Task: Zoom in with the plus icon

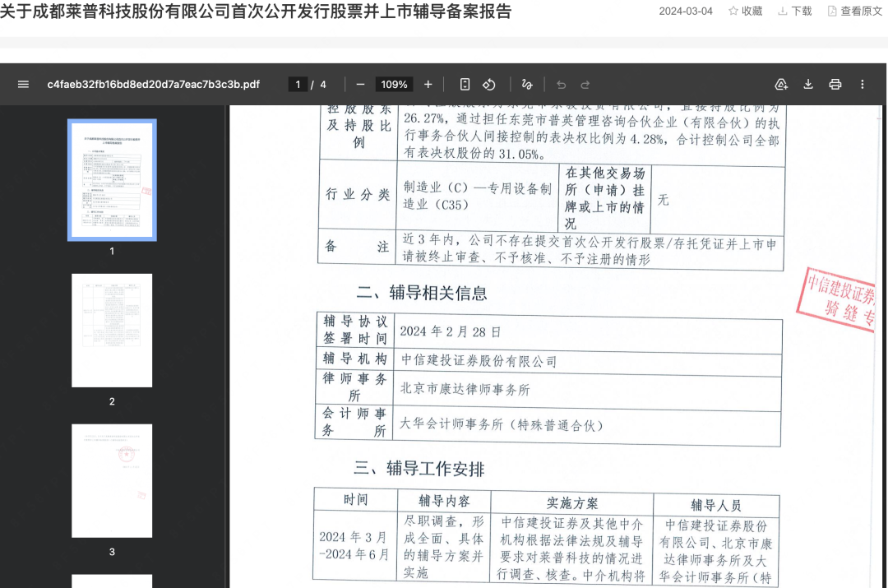Action: pos(428,85)
